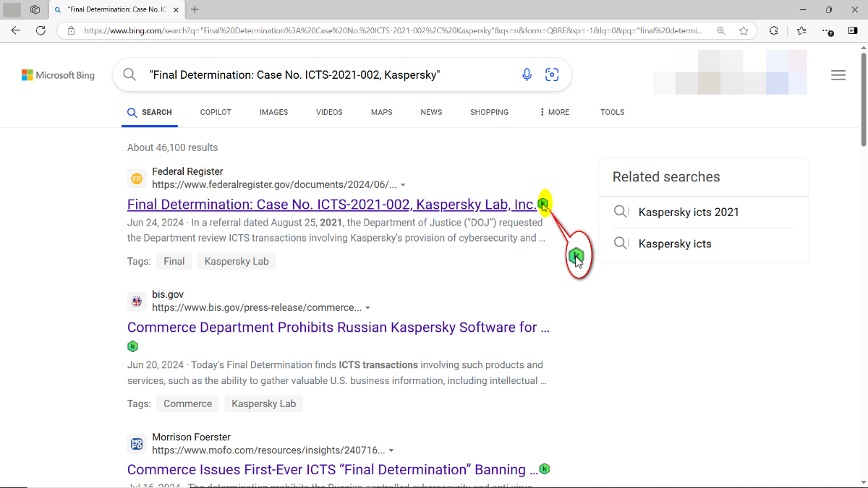Search related 'Kaspersky icts'

[675, 244]
